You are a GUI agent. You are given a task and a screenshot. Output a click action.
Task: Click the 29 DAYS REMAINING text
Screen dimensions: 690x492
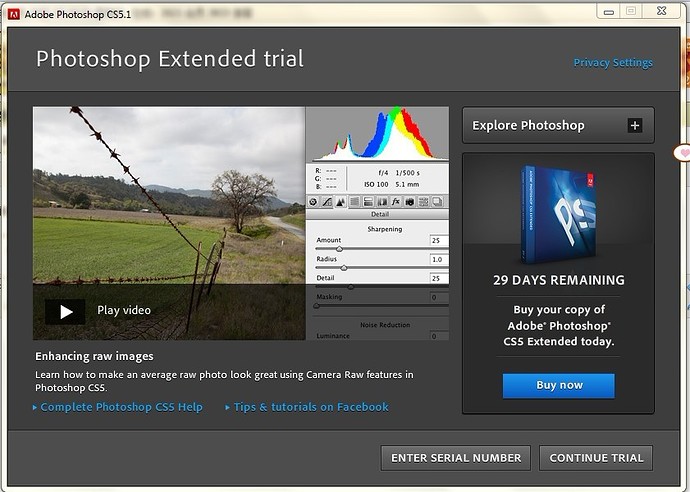[558, 280]
